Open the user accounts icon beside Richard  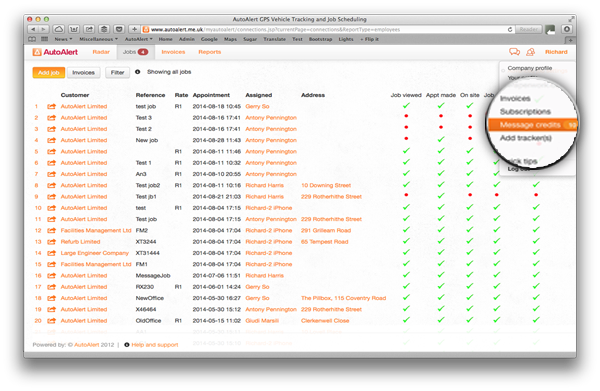(530, 52)
